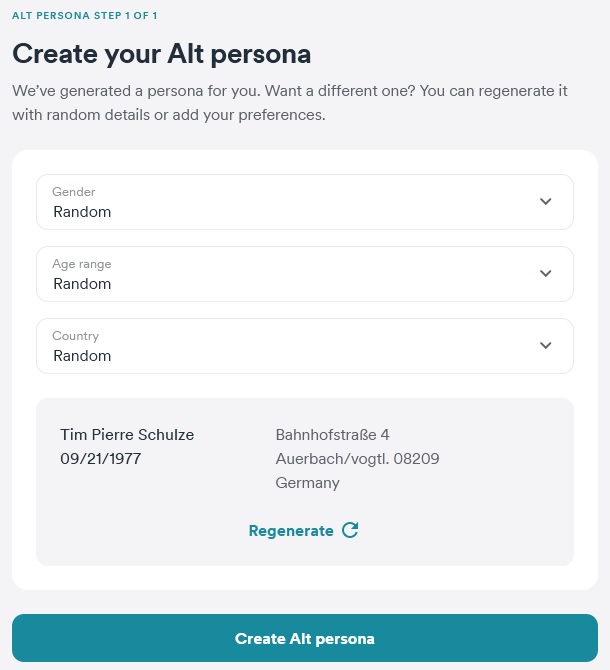The height and width of the screenshot is (670, 610).
Task: Click the Age range field label
Action: (x=82, y=264)
